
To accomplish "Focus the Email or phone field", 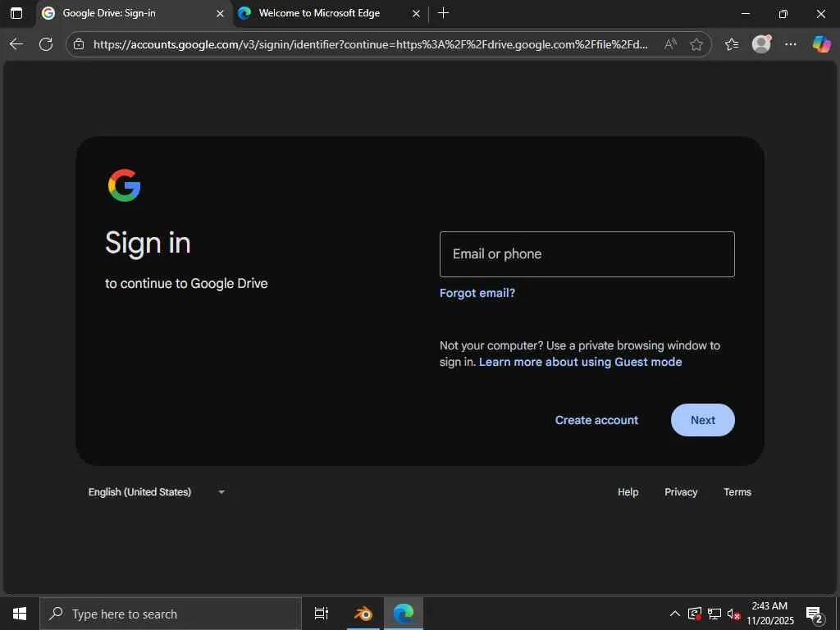I will click(x=587, y=254).
